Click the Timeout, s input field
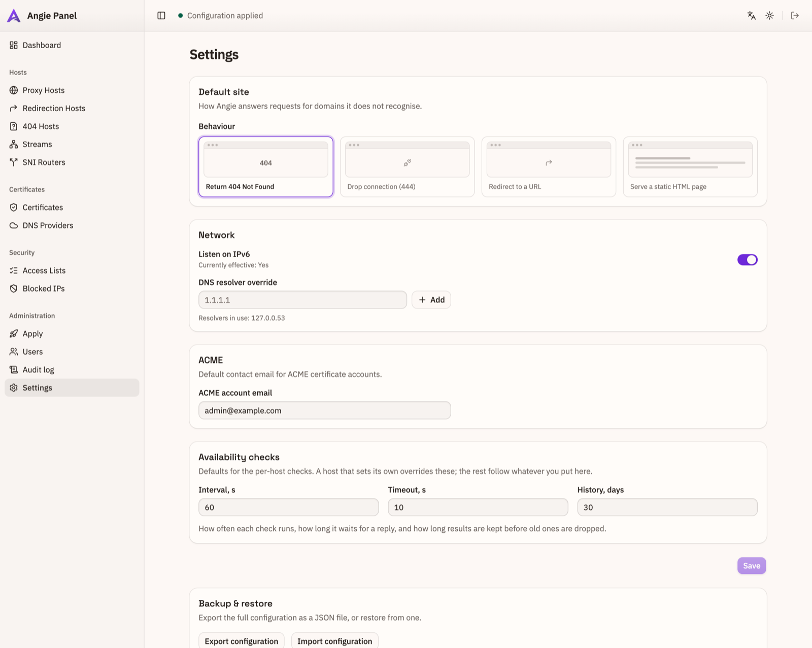The image size is (812, 648). [x=478, y=507]
